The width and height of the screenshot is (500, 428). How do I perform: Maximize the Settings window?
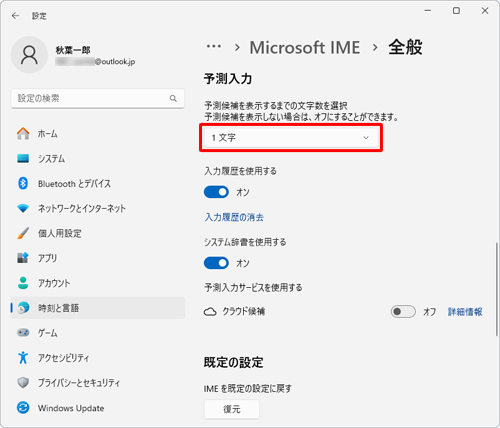pyautogui.click(x=456, y=11)
